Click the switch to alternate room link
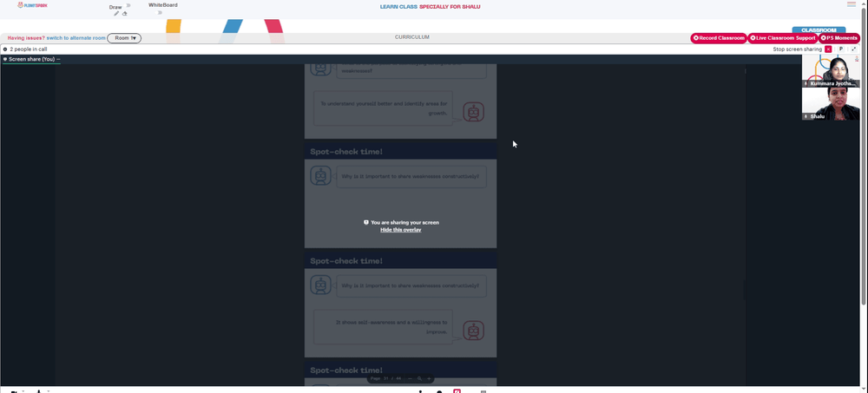868x393 pixels. click(76, 38)
